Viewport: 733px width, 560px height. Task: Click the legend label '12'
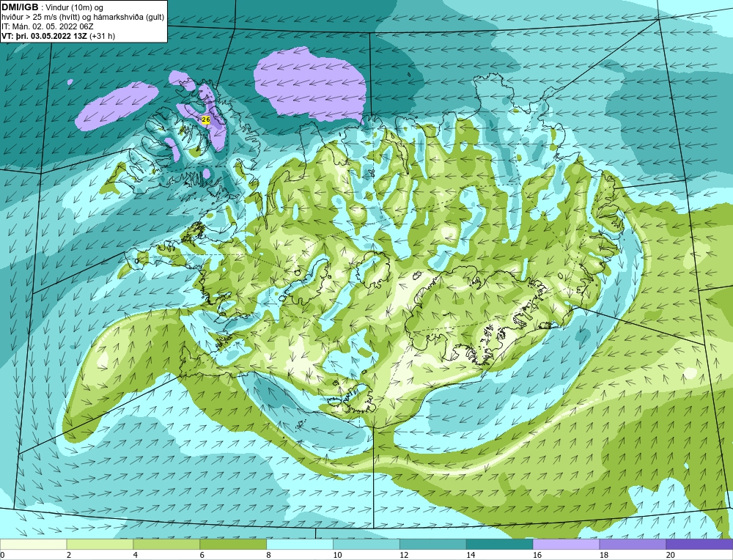pyautogui.click(x=404, y=555)
